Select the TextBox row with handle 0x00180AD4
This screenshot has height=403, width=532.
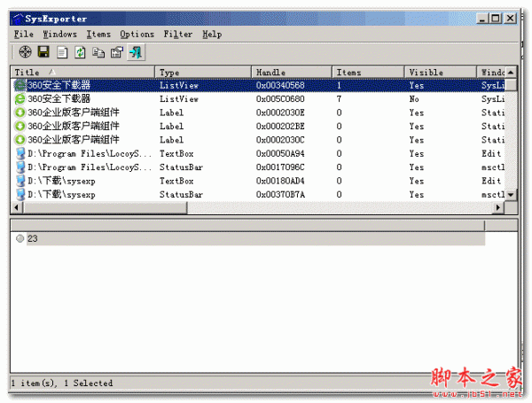point(259,181)
